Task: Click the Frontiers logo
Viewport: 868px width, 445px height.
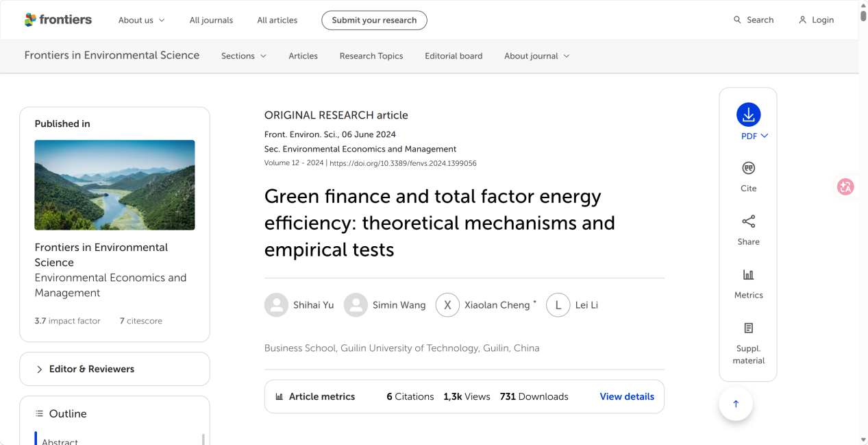Action: (58, 20)
